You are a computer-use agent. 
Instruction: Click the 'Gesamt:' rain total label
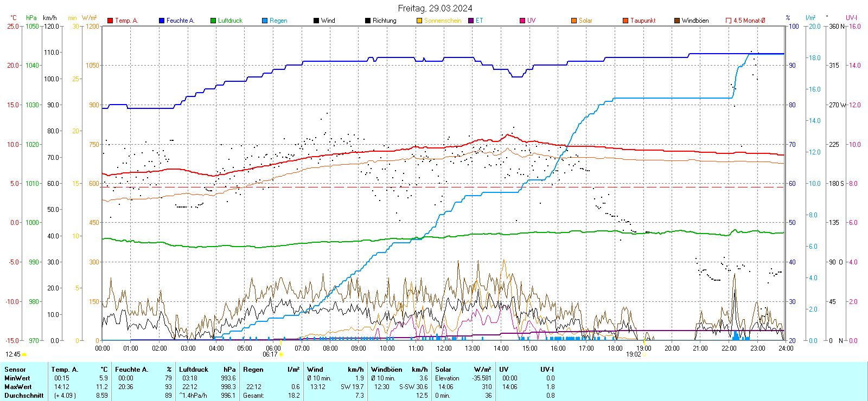(254, 396)
